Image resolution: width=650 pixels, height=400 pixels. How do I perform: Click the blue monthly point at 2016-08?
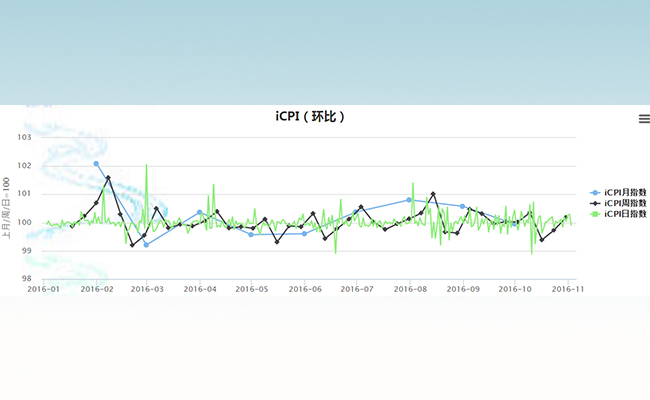[x=409, y=200]
